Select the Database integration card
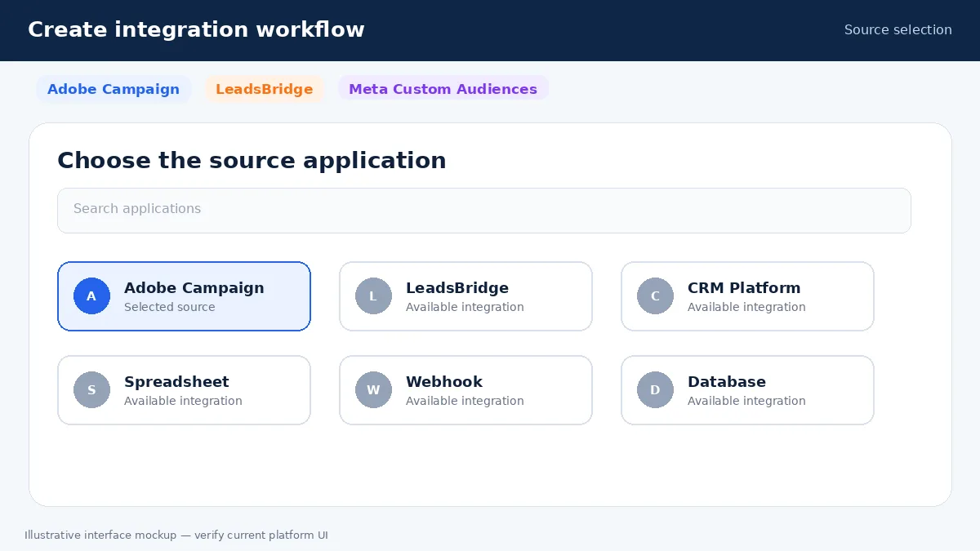This screenshot has height=551, width=980. (747, 390)
